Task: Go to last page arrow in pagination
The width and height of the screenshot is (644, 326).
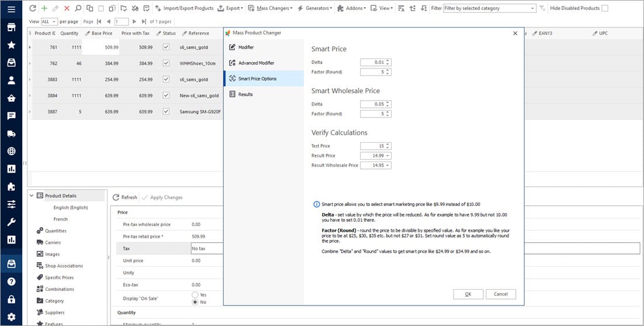Action: click(144, 22)
